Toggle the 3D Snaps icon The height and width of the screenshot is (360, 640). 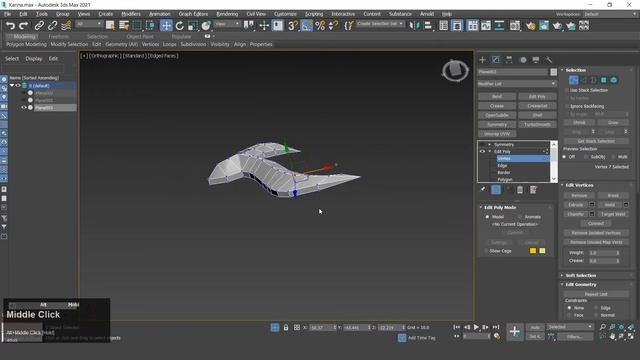293,26
